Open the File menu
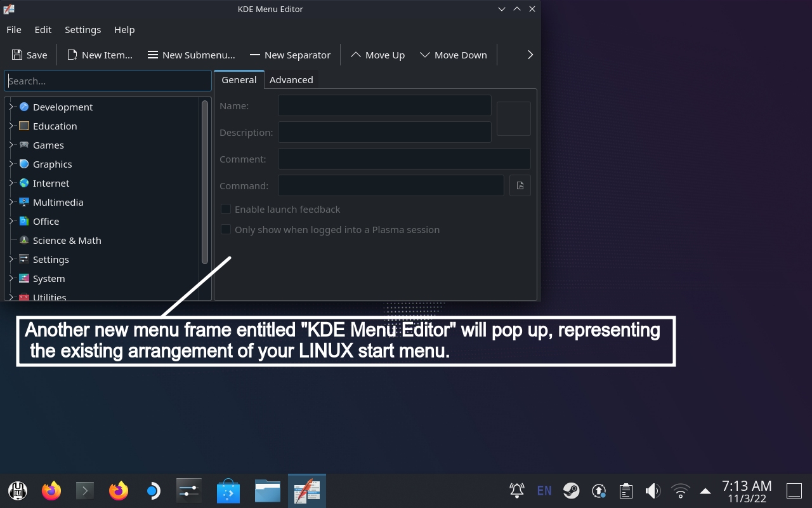 (x=14, y=29)
